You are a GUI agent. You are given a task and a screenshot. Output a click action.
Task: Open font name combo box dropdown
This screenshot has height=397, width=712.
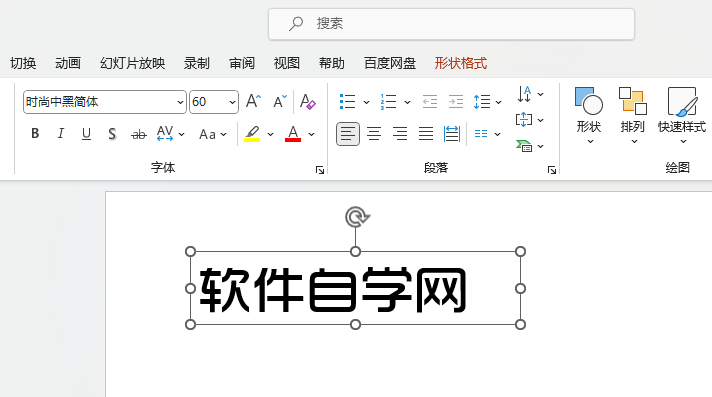[180, 102]
